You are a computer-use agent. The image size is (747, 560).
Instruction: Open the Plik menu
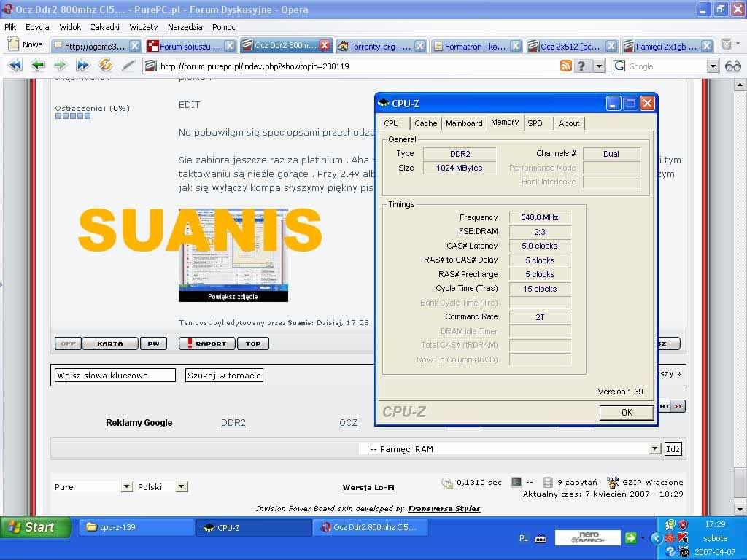click(x=10, y=27)
